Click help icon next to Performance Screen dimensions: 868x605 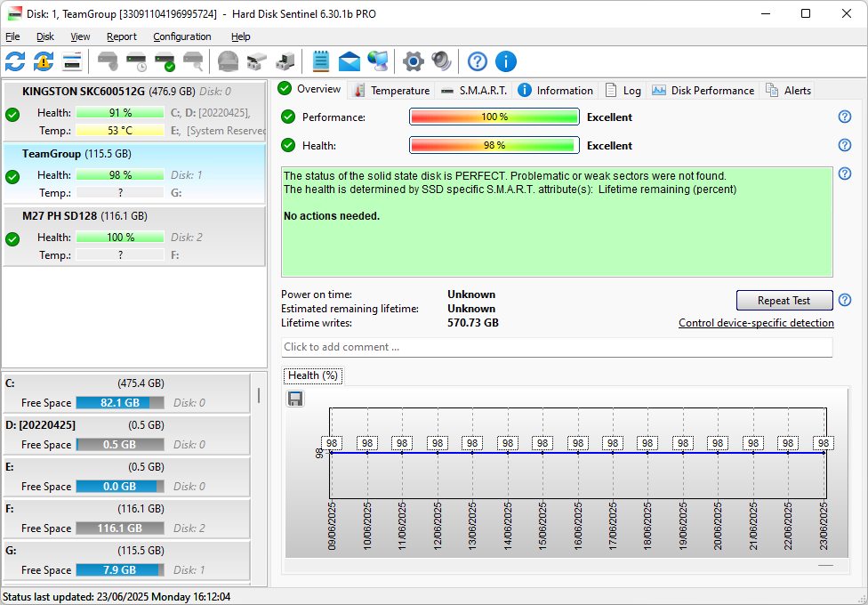coord(845,117)
